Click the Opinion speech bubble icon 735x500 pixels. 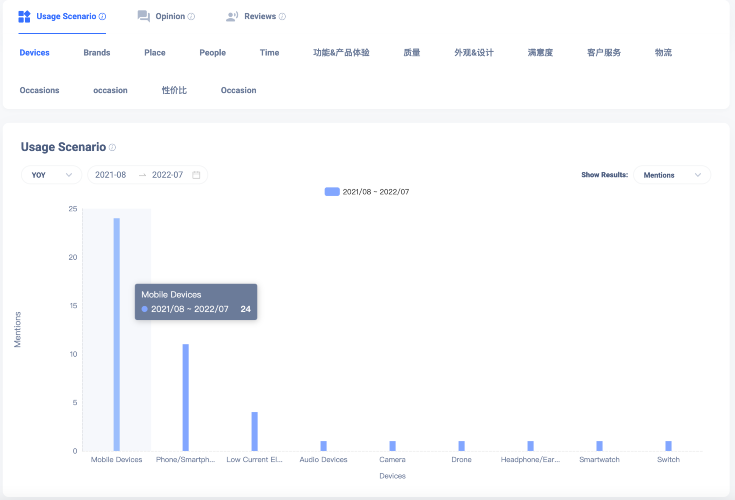[x=143, y=16]
